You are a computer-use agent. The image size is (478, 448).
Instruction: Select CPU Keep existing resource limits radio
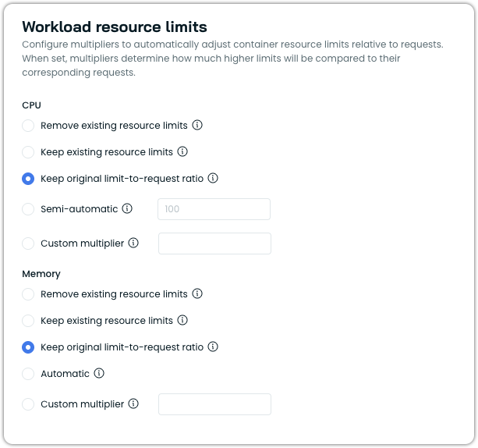pos(28,152)
